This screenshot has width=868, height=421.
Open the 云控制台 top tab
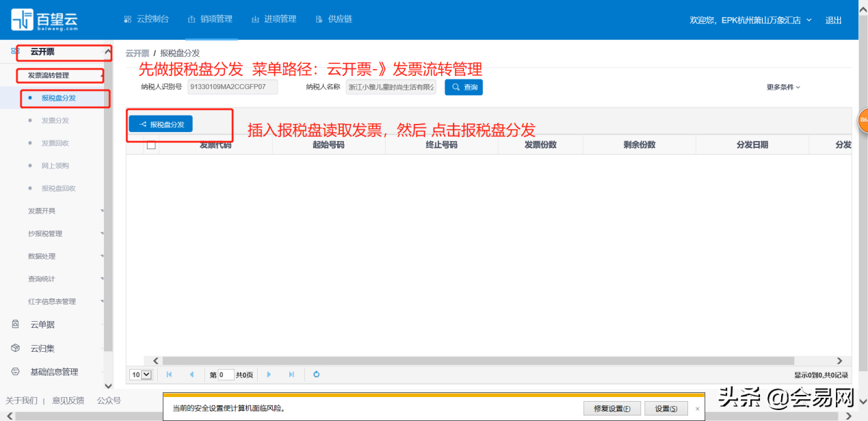146,19
